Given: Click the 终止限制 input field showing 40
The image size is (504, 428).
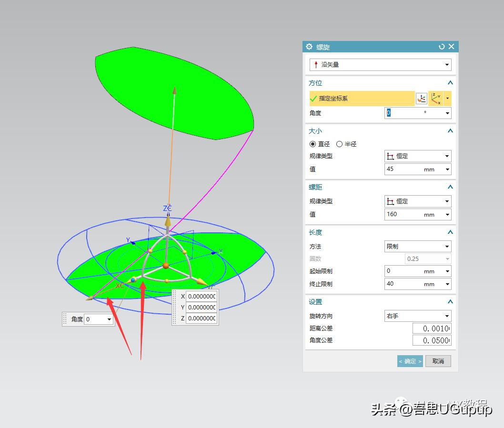Looking at the screenshot, I should coord(413,284).
